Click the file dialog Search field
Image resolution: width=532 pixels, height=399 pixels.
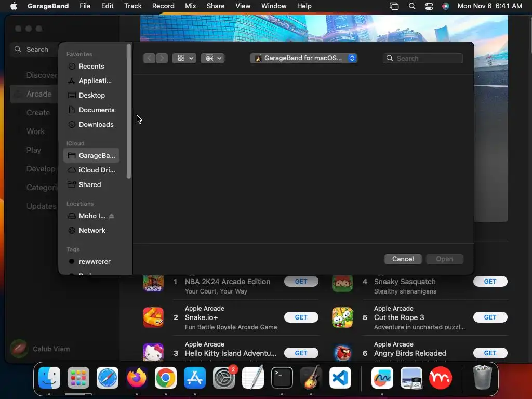423,58
